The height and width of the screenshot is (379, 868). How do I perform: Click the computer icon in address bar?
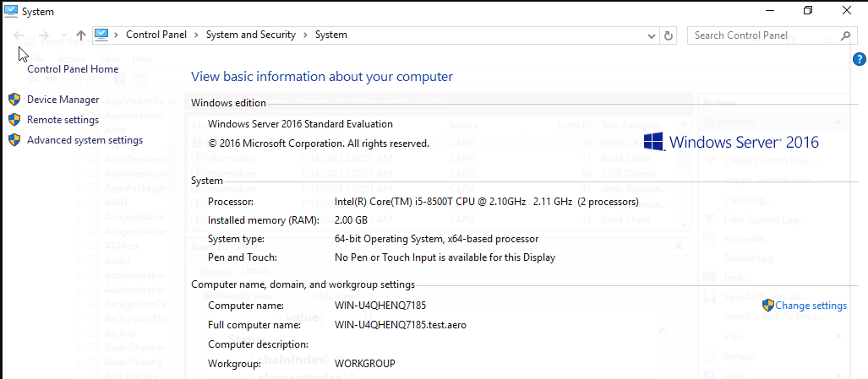(x=101, y=35)
